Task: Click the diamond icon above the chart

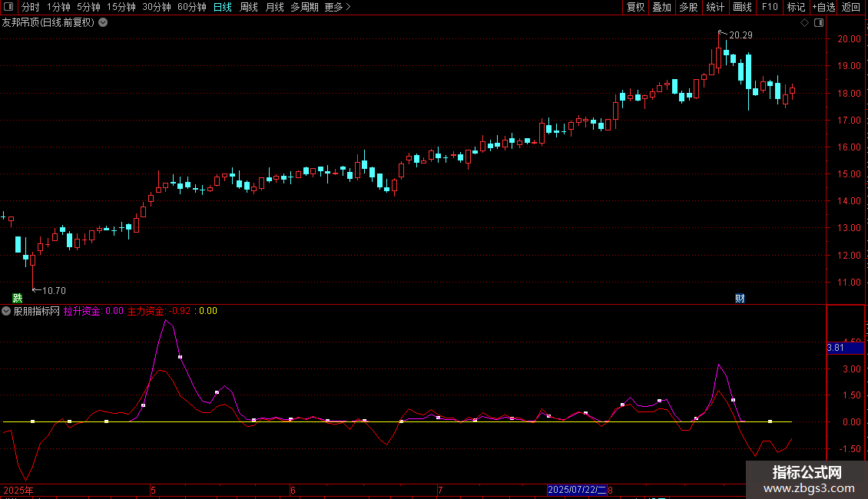Action: click(805, 23)
